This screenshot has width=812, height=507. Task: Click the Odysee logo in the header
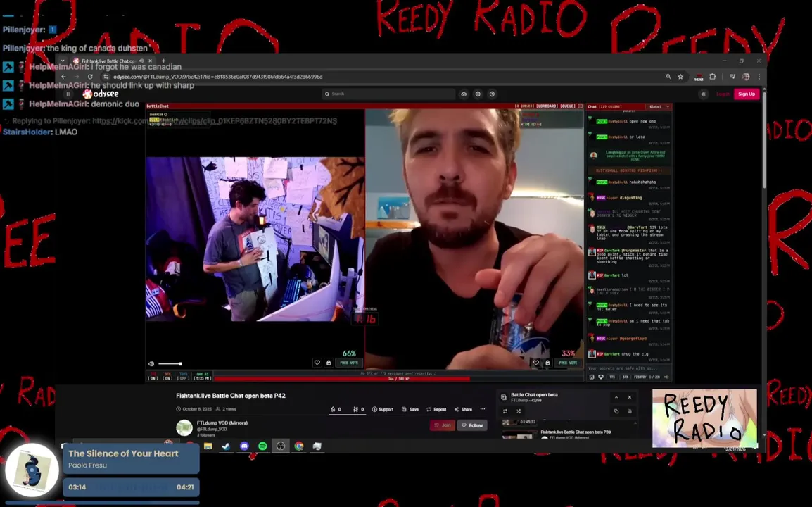tap(101, 94)
